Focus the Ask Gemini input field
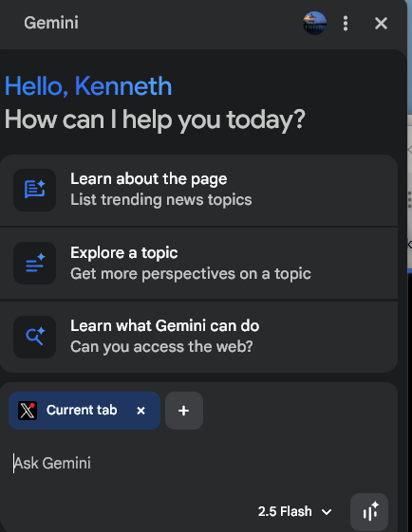The height and width of the screenshot is (532, 412). point(198,463)
